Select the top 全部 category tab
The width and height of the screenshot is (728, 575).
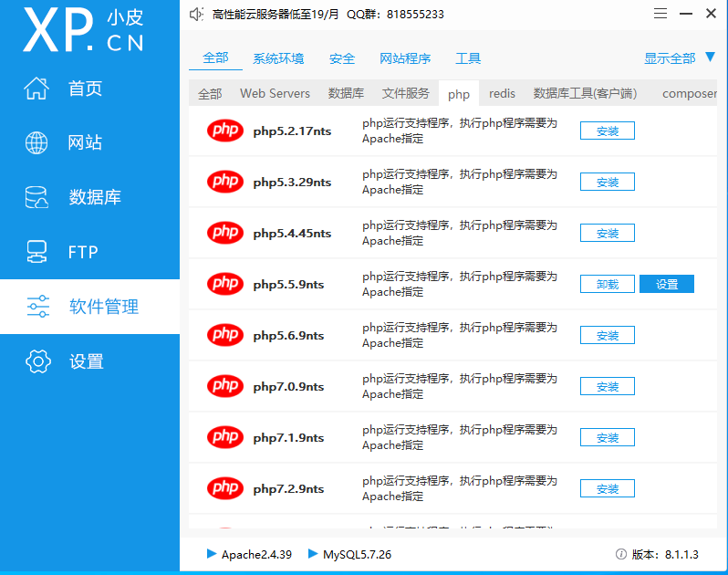[x=215, y=58]
